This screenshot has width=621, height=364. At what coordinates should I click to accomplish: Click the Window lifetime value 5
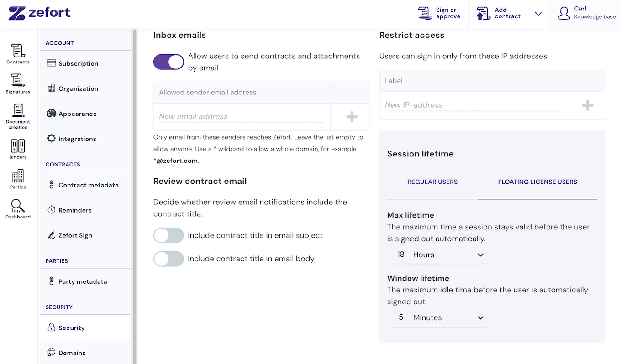coord(400,317)
